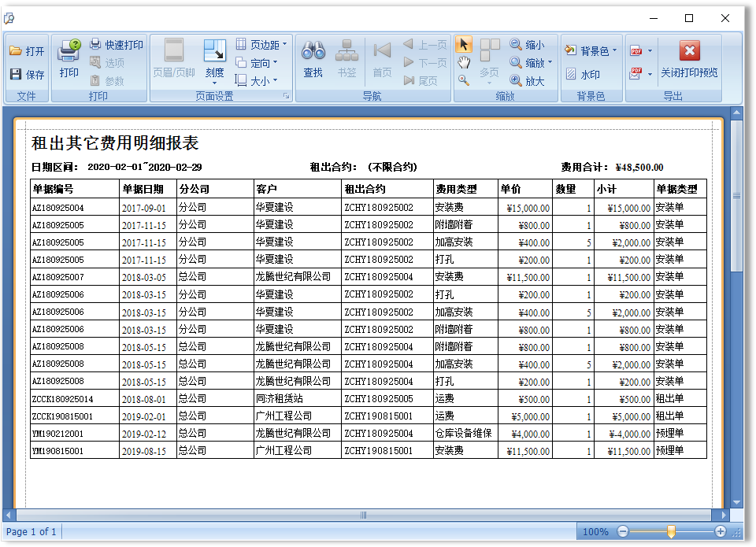Click the vertical scrollbar down arrow
The width and height of the screenshot is (756, 547).
point(737,502)
